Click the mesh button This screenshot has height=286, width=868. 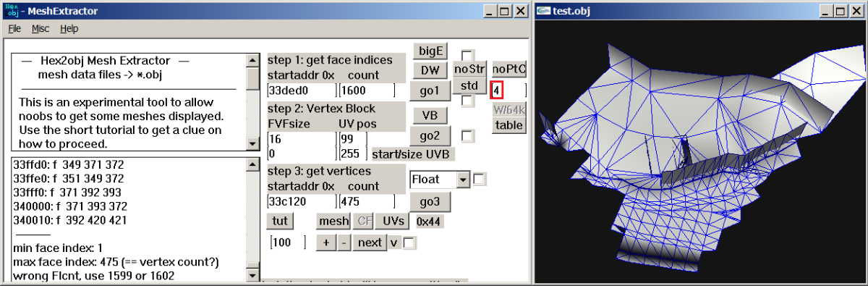(333, 221)
